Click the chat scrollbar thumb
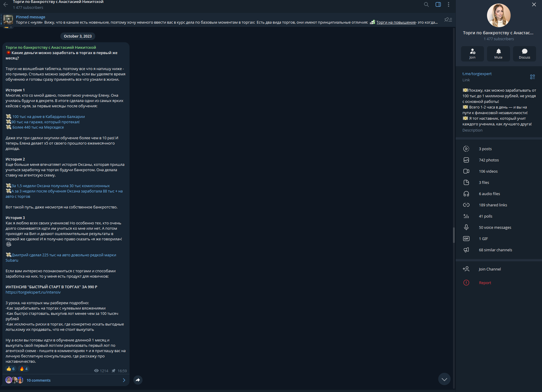Image resolution: width=542 pixels, height=392 pixels. [454, 235]
